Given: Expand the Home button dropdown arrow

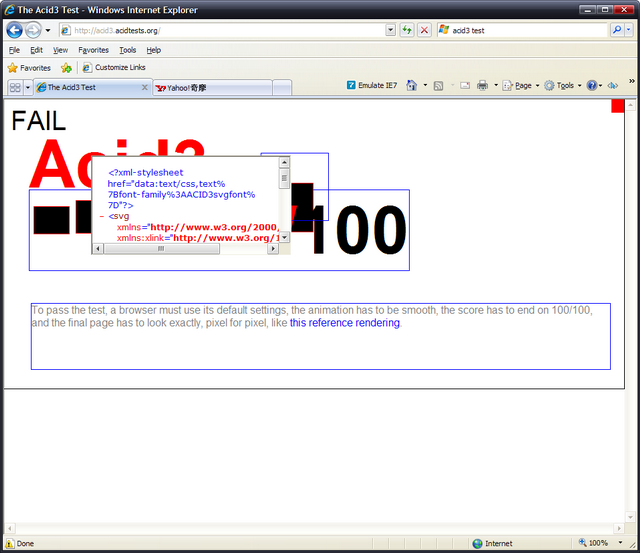Looking at the screenshot, I should 425,85.
